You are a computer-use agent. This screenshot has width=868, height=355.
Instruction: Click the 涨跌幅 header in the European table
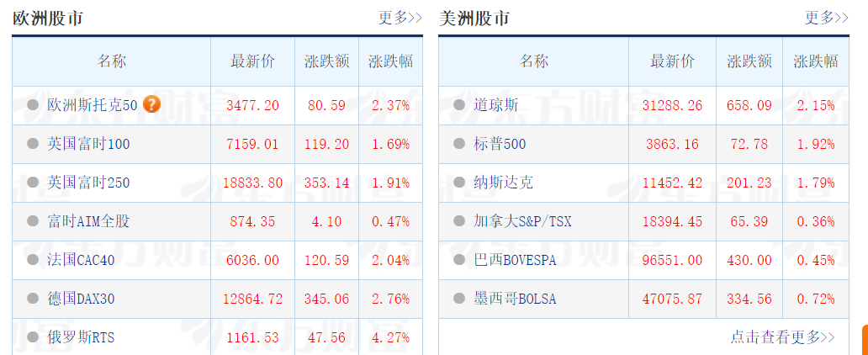tap(390, 61)
